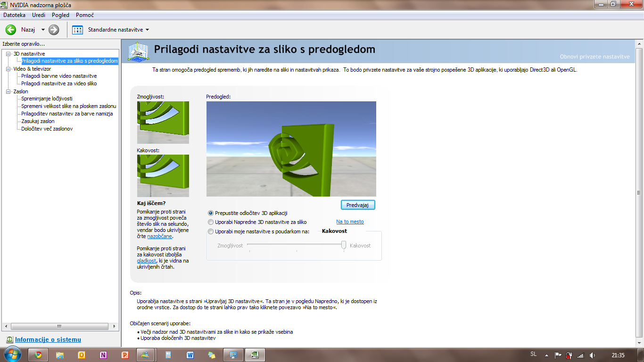
Task: Click the Action Center flag tray icon
Action: (558, 355)
